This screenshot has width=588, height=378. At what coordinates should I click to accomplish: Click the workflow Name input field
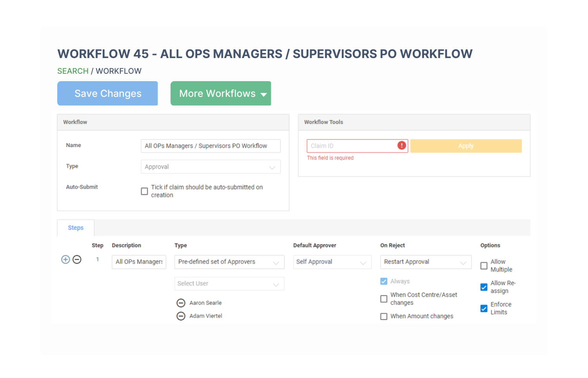point(211,146)
